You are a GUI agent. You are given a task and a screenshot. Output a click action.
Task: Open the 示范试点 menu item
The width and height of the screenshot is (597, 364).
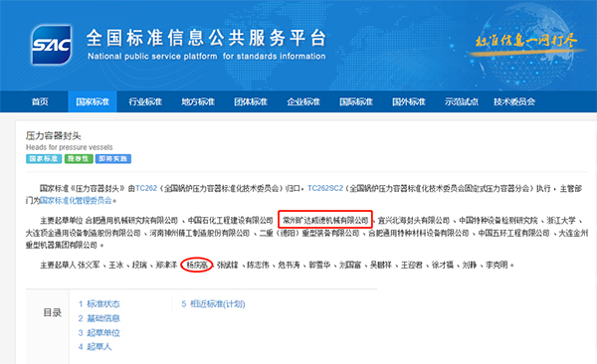[x=462, y=101]
